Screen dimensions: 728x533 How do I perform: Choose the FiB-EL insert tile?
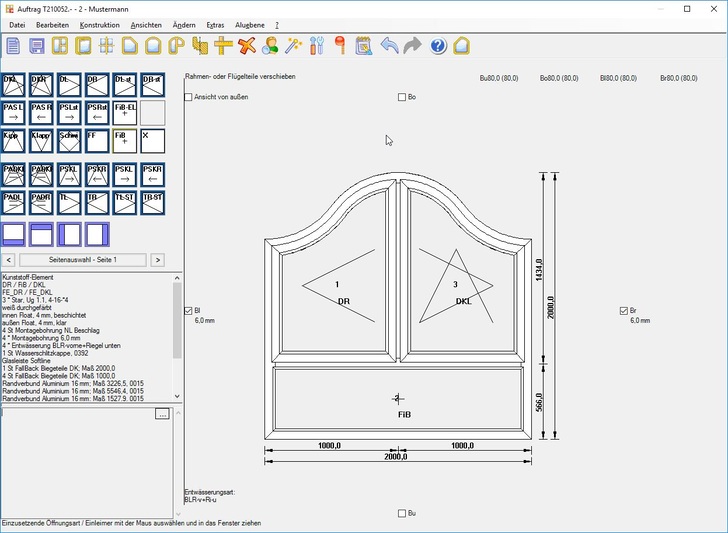tap(125, 112)
